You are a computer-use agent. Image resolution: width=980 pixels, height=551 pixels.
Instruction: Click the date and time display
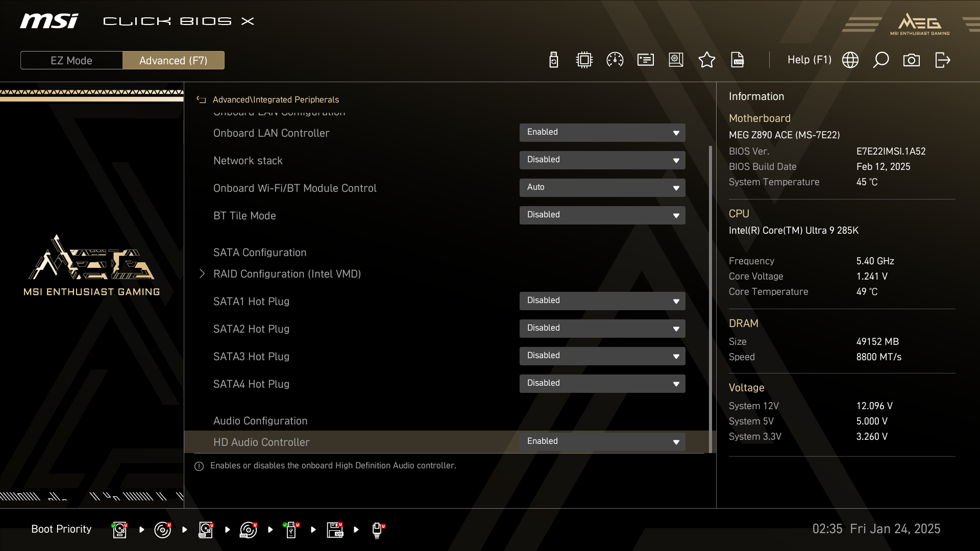876,529
